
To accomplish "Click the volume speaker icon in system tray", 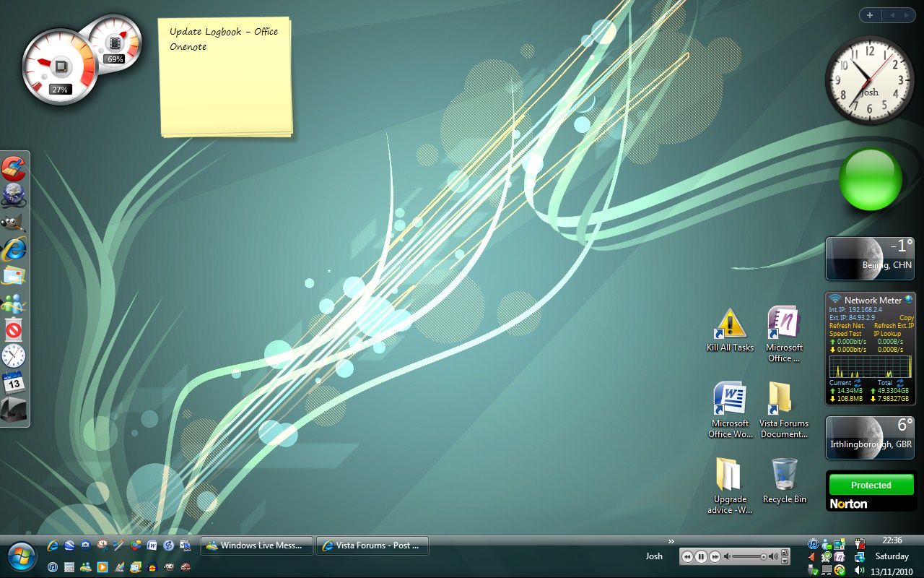I will pyautogui.click(x=859, y=570).
